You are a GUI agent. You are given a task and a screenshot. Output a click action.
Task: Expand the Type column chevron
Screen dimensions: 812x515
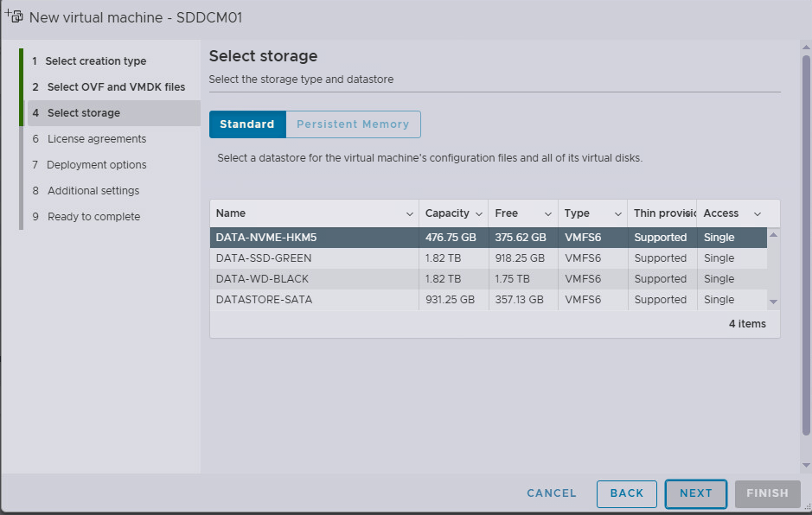click(x=617, y=213)
